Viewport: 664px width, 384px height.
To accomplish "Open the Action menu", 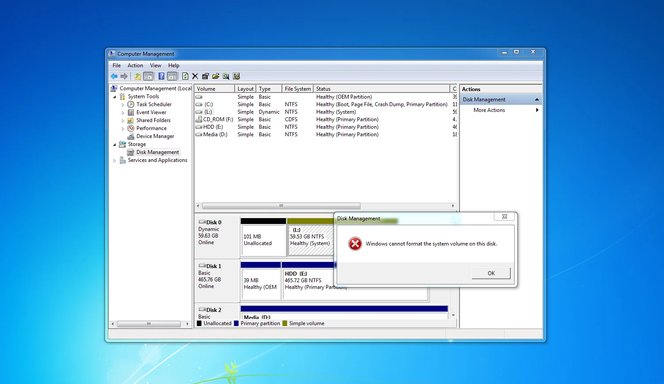I will coord(135,66).
